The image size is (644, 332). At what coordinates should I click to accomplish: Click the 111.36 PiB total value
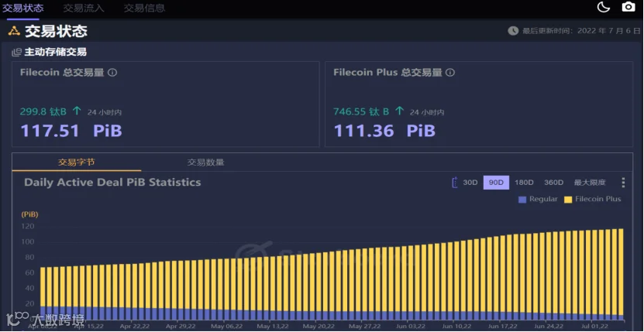384,131
